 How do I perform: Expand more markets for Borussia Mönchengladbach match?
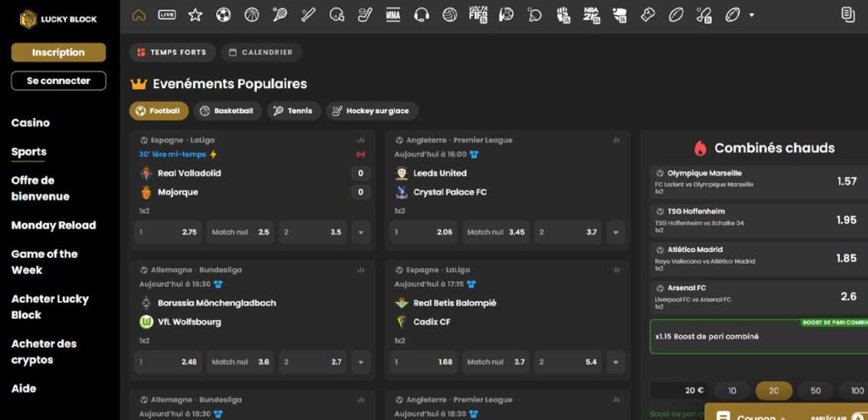pos(361,361)
